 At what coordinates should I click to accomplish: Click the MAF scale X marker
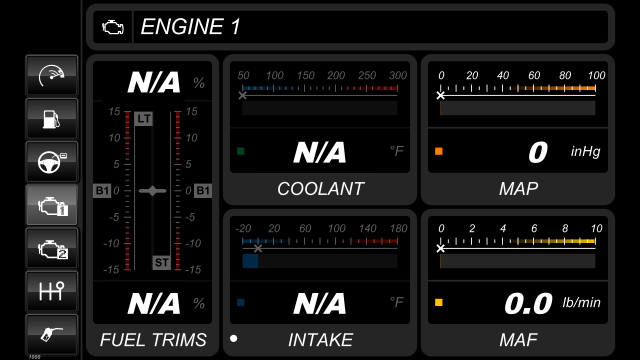click(440, 249)
